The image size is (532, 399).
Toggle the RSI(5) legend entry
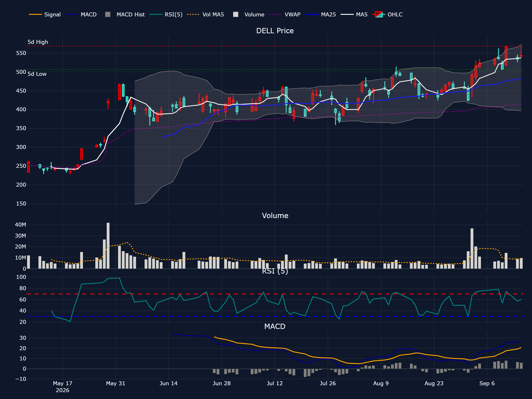166,14
